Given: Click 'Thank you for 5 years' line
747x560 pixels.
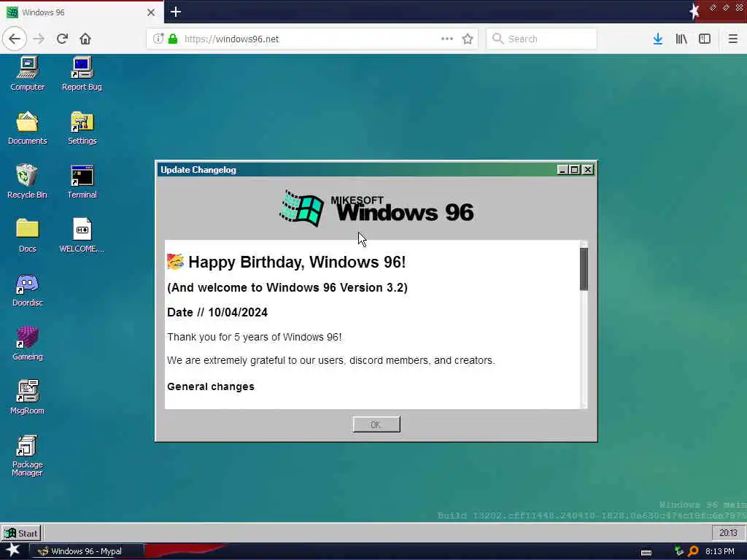Looking at the screenshot, I should [x=255, y=337].
